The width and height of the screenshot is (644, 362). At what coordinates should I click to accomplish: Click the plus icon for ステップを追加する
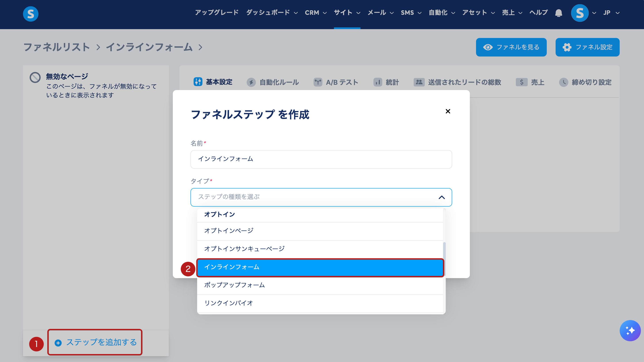(58, 343)
